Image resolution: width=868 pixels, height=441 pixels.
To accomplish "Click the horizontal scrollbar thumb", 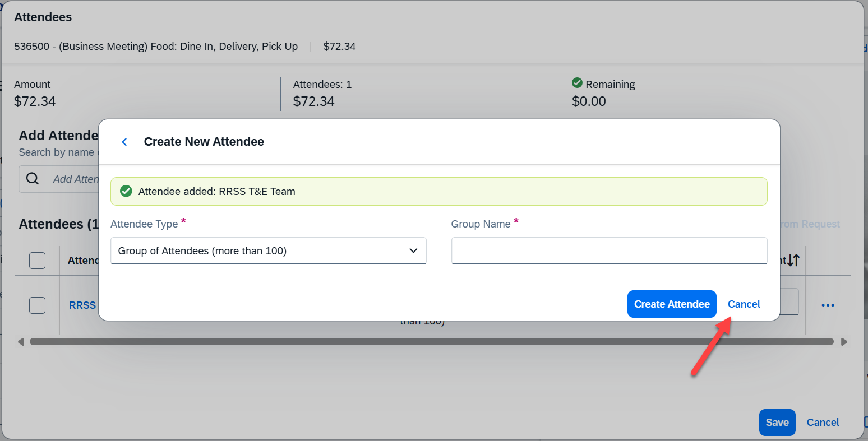I will pos(432,342).
